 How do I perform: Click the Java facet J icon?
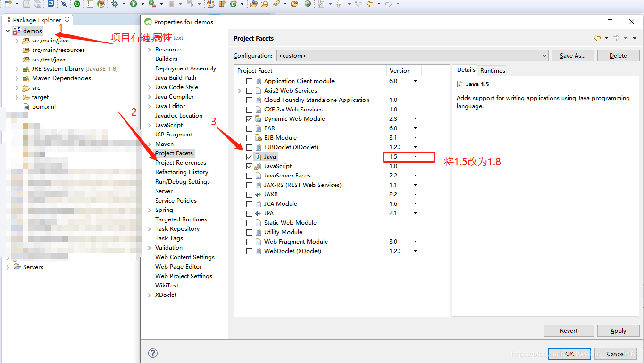(258, 157)
